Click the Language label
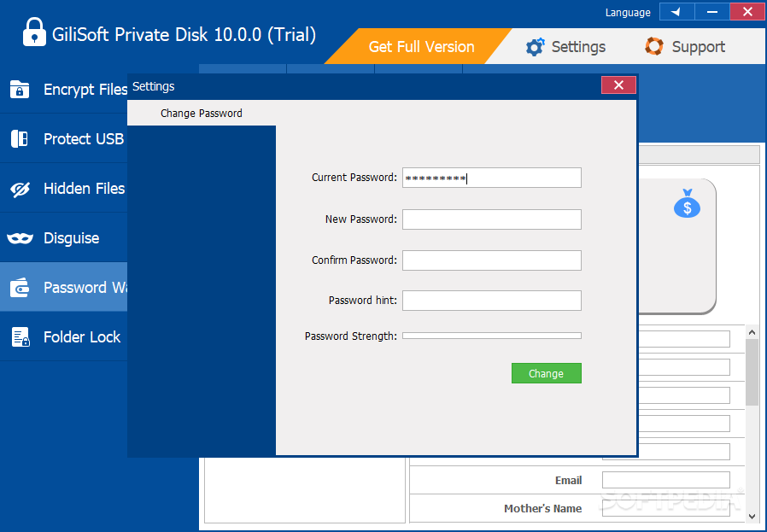This screenshot has width=767, height=532. [628, 12]
